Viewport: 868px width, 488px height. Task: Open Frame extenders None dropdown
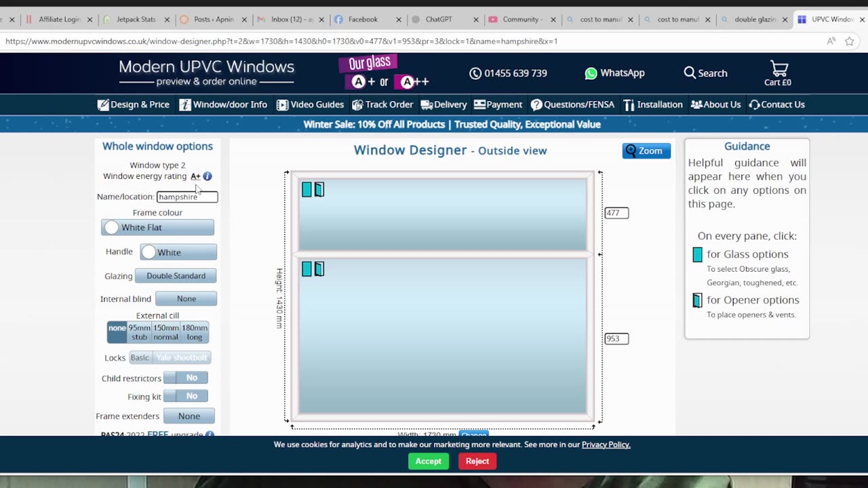189,416
